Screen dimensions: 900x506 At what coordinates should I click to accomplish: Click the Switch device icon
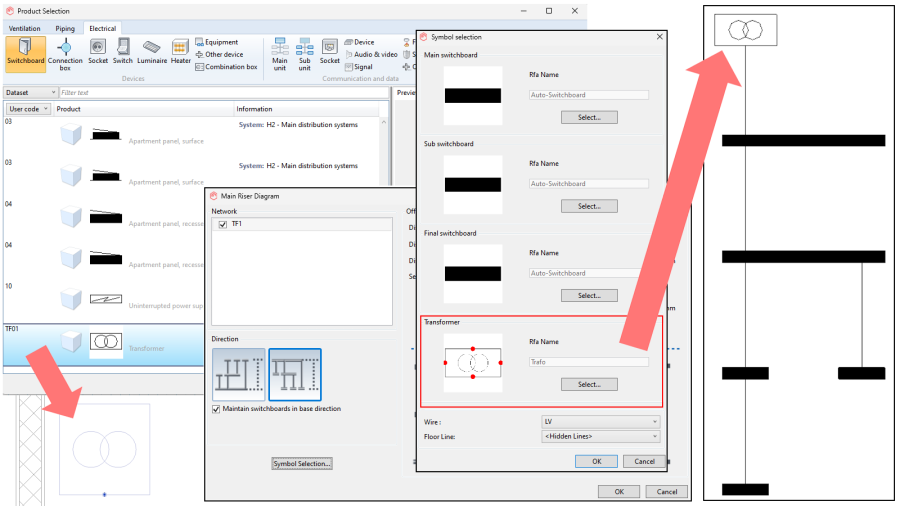click(x=123, y=51)
